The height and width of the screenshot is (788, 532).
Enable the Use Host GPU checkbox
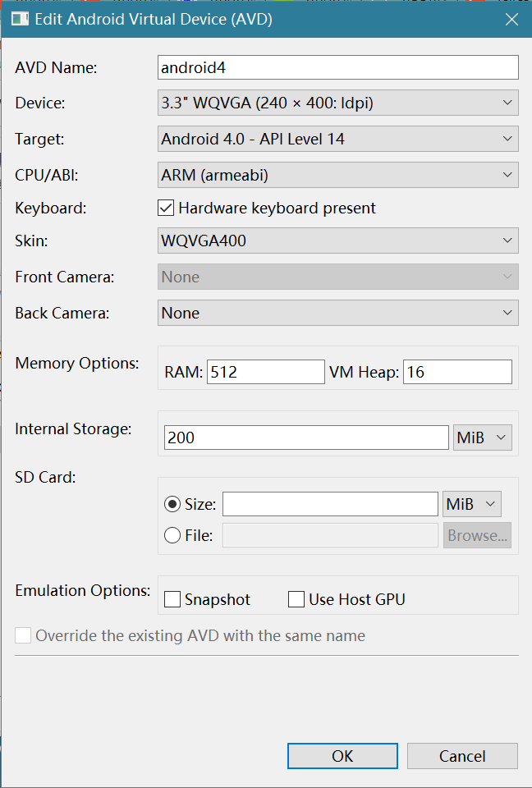(x=296, y=600)
